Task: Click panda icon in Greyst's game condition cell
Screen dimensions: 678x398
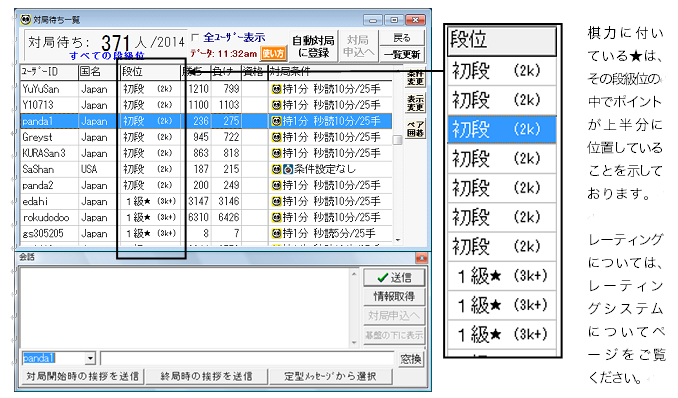Action: coord(276,137)
